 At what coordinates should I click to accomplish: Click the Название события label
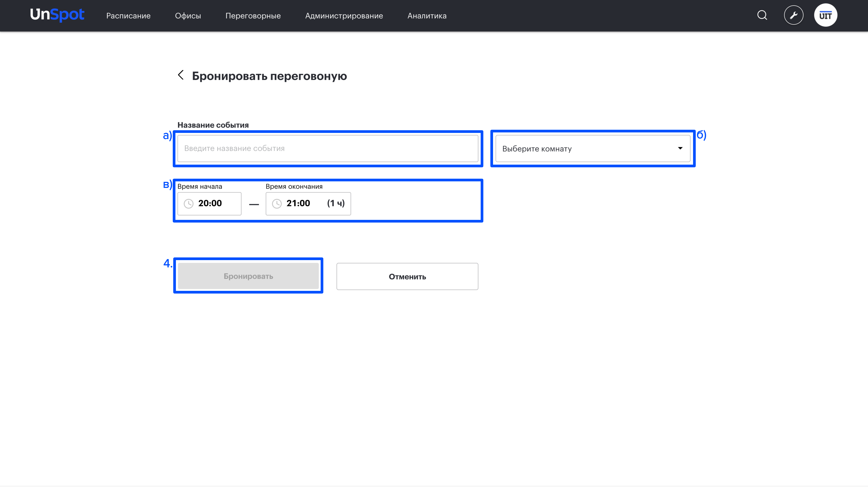(213, 125)
